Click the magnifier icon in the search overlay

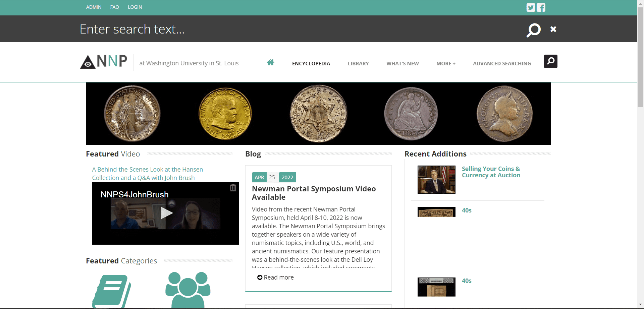click(533, 29)
